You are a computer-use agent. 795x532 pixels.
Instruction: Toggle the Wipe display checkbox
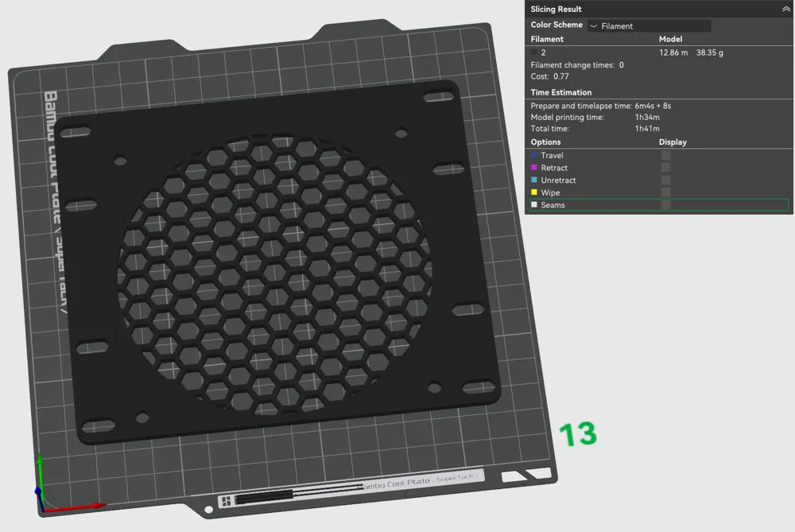coord(665,192)
